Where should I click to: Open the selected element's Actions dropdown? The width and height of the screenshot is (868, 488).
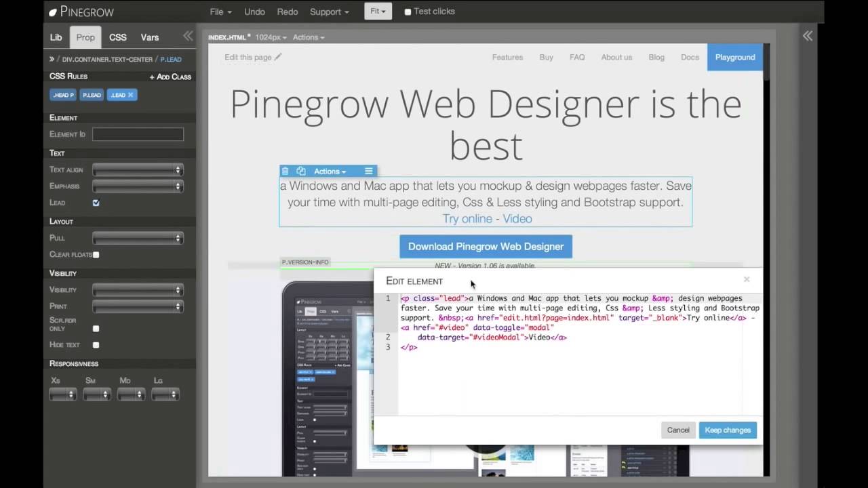(x=330, y=171)
